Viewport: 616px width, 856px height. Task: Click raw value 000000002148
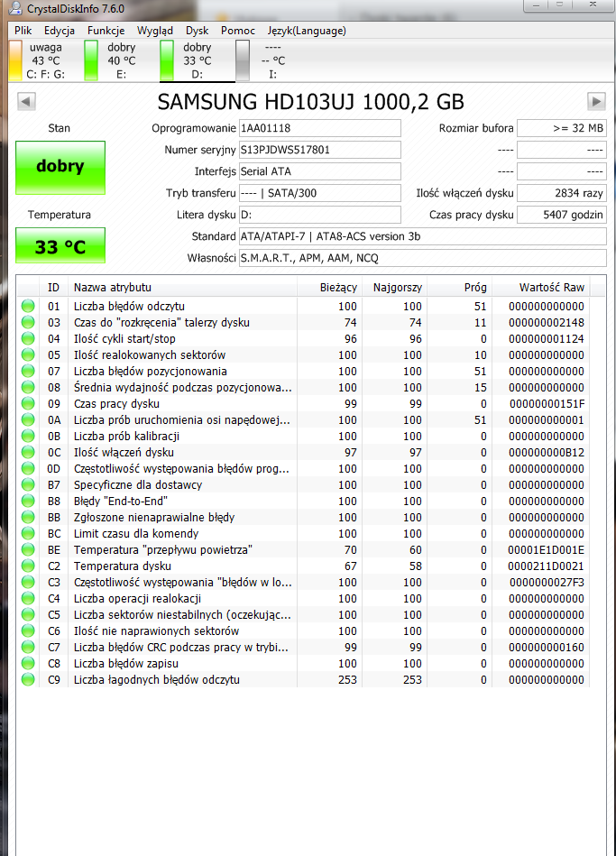[546, 323]
